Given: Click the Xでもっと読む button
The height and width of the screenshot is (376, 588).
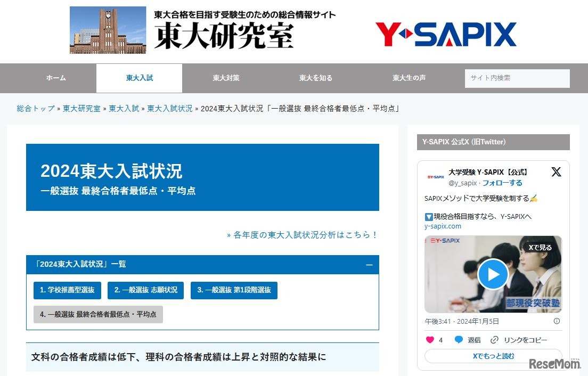Looking at the screenshot, I should coord(493,356).
